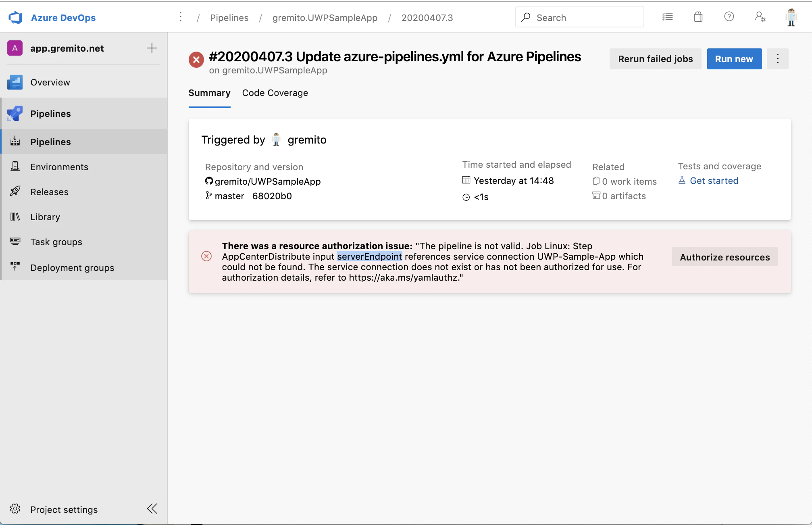Screen dimensions: 812x525
Task: Open Environments in the sidebar
Action: pyautogui.click(x=84, y=167)
